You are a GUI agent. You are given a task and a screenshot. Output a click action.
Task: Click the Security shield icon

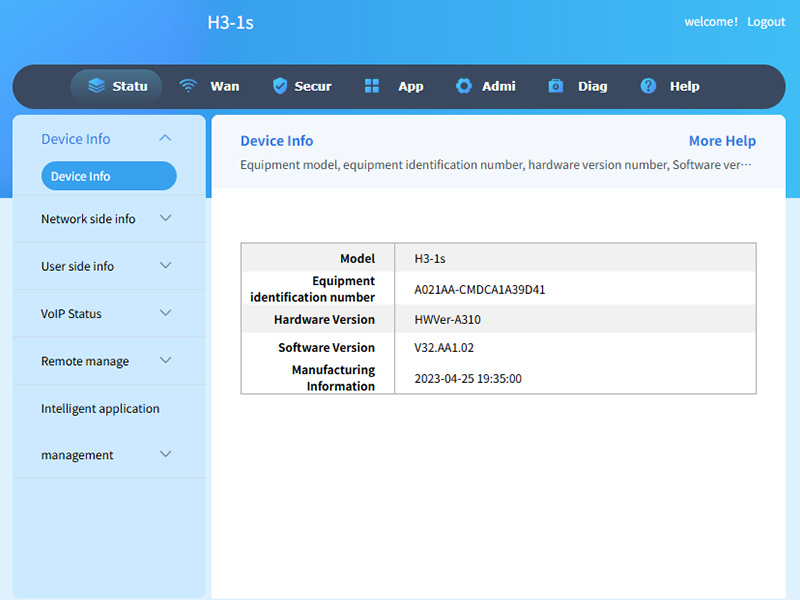(x=280, y=86)
